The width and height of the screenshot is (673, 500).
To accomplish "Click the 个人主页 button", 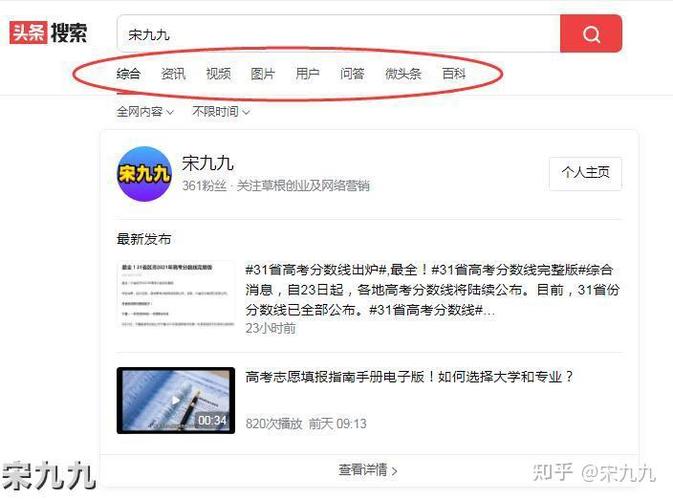I will point(585,173).
